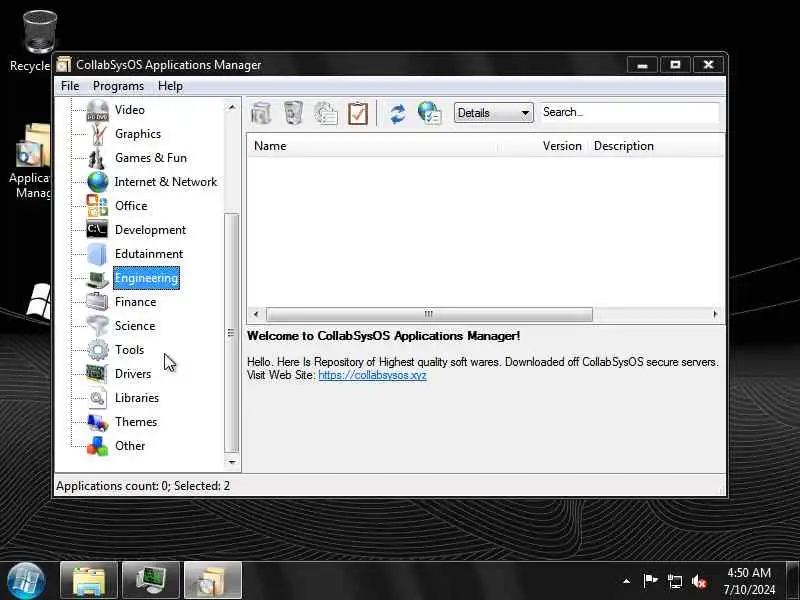Viewport: 800px width, 600px height.
Task: Open the collabsysos.xyz website link
Action: (x=372, y=375)
